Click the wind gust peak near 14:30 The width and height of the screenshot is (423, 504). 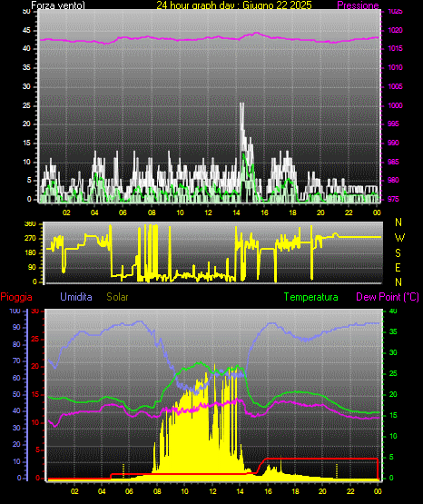(x=241, y=104)
